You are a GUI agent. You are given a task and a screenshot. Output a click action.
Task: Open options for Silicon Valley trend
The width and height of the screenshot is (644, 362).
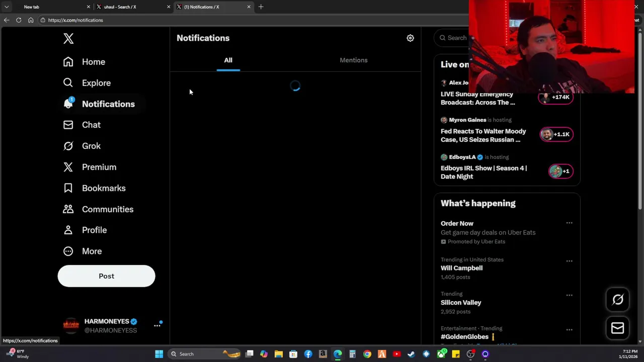click(569, 295)
